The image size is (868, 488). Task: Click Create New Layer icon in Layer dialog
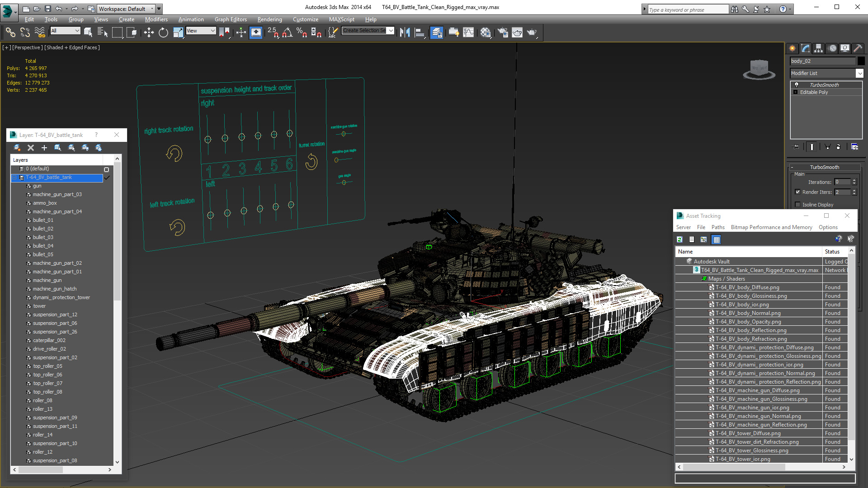coord(17,148)
